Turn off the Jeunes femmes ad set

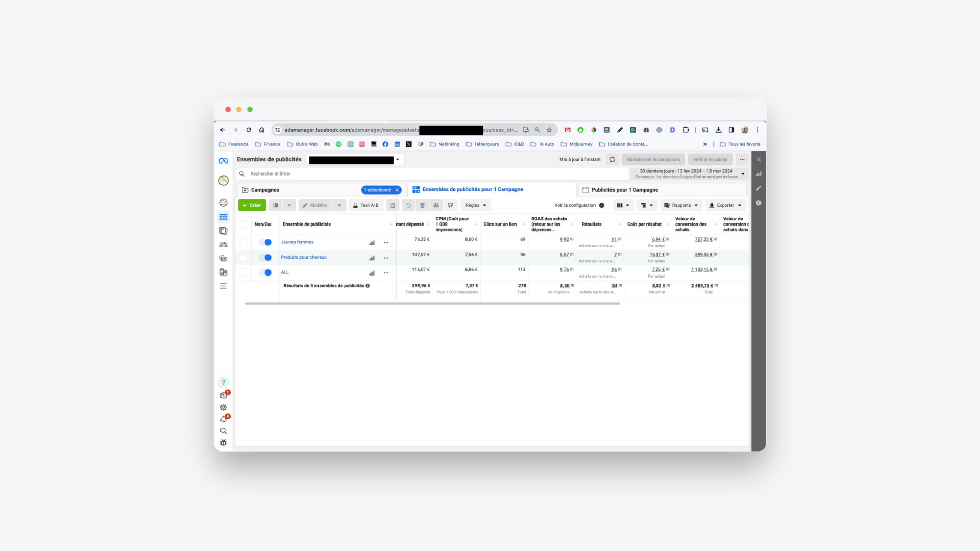point(265,242)
